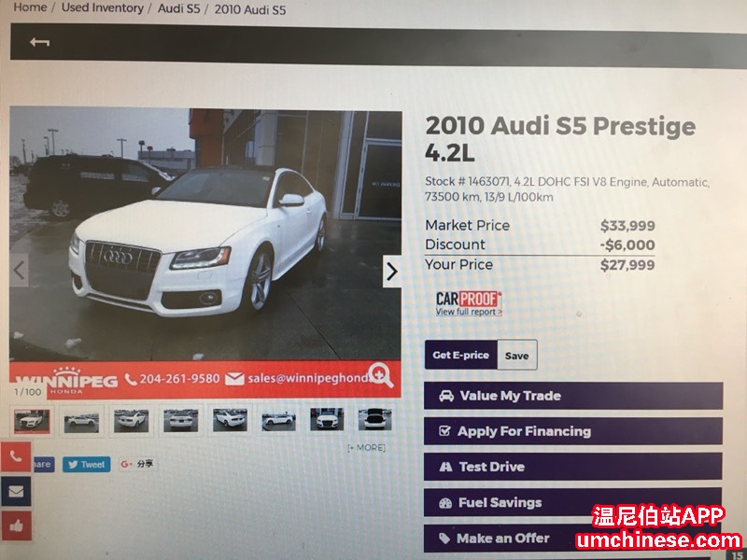Open Used Inventory breadcrumb

click(x=103, y=8)
